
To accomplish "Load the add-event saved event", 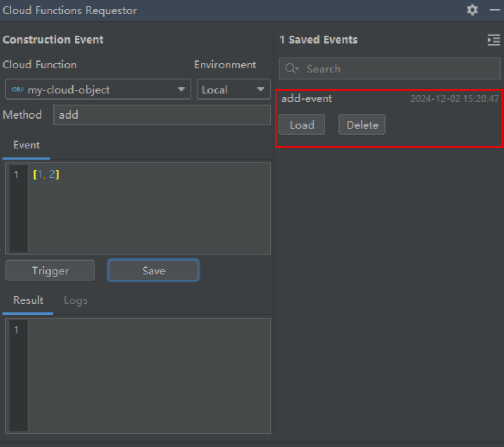I will (302, 125).
